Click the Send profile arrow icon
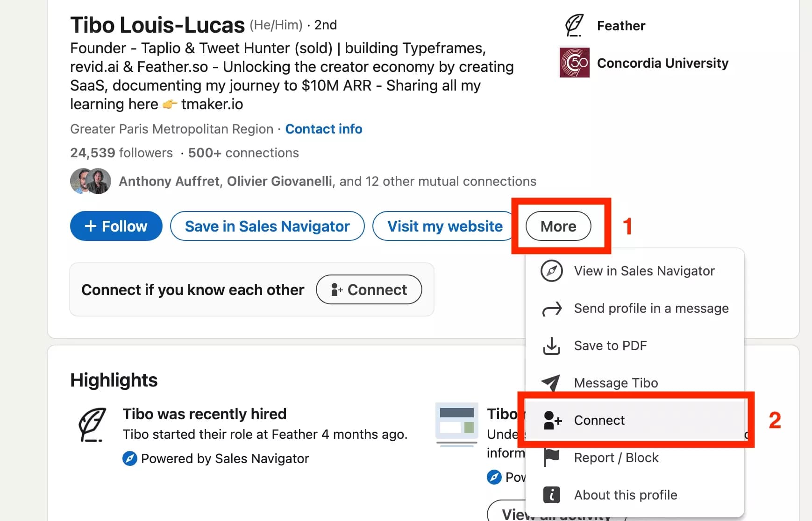 [552, 308]
